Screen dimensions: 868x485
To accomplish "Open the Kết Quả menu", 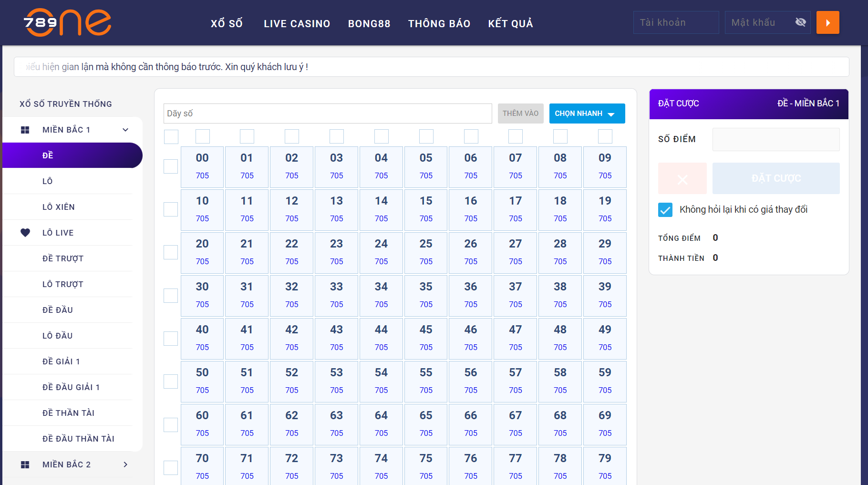I will [511, 23].
